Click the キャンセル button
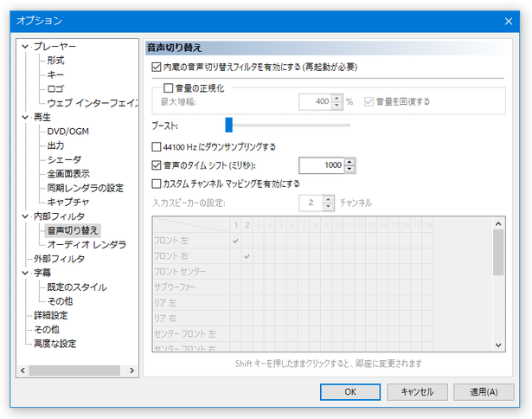 pyautogui.click(x=417, y=392)
